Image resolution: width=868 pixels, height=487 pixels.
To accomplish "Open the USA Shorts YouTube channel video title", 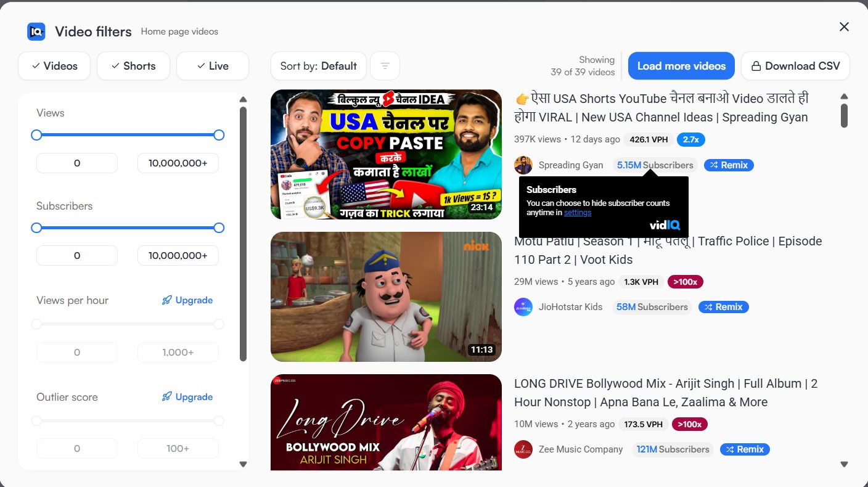I will [661, 108].
